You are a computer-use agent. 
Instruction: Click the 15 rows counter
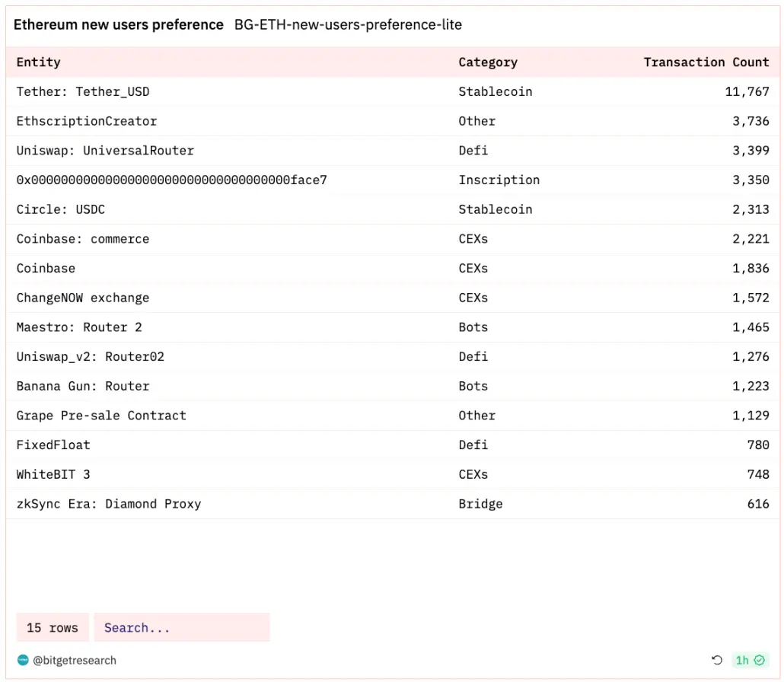pos(53,628)
